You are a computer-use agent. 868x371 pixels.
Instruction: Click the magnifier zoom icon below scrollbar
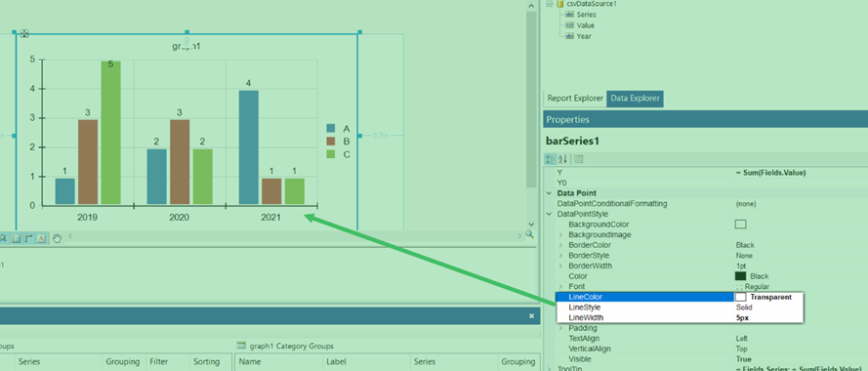click(x=530, y=234)
